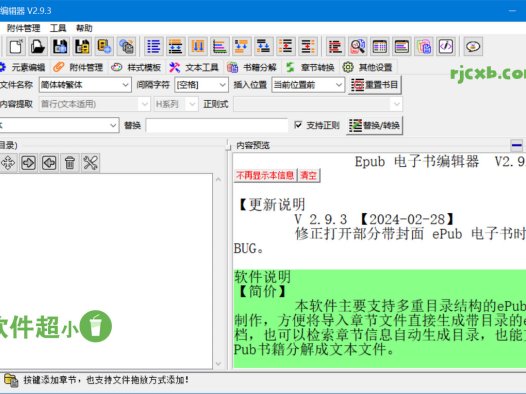526x394 pixels.
Task: Click the left arrow box icon above directory list
Action: pos(49,163)
